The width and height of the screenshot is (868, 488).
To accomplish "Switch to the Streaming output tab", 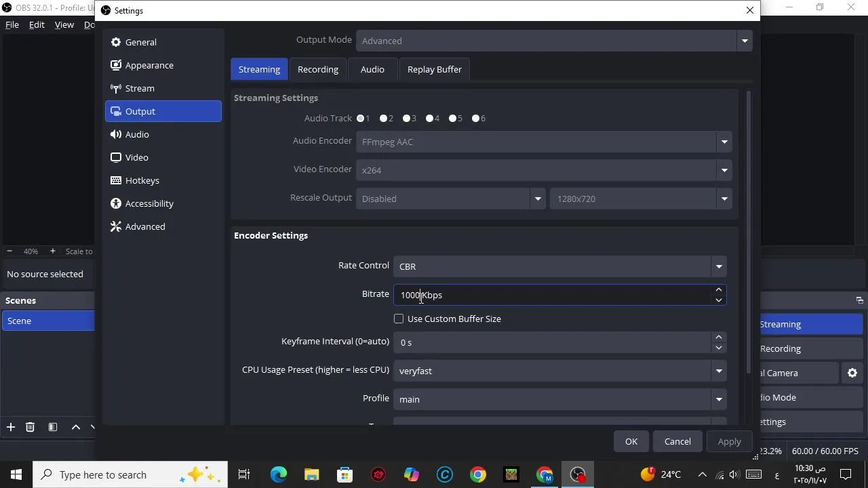I will (259, 69).
